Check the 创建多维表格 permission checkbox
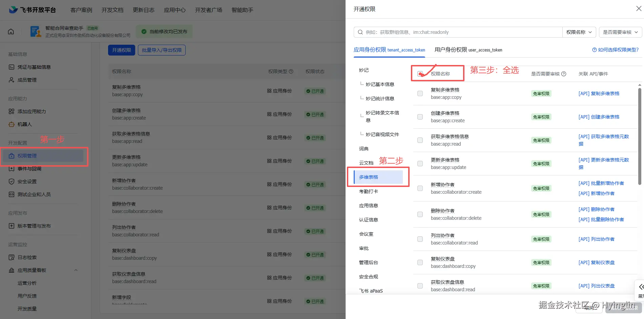The image size is (644, 319). coord(420,117)
